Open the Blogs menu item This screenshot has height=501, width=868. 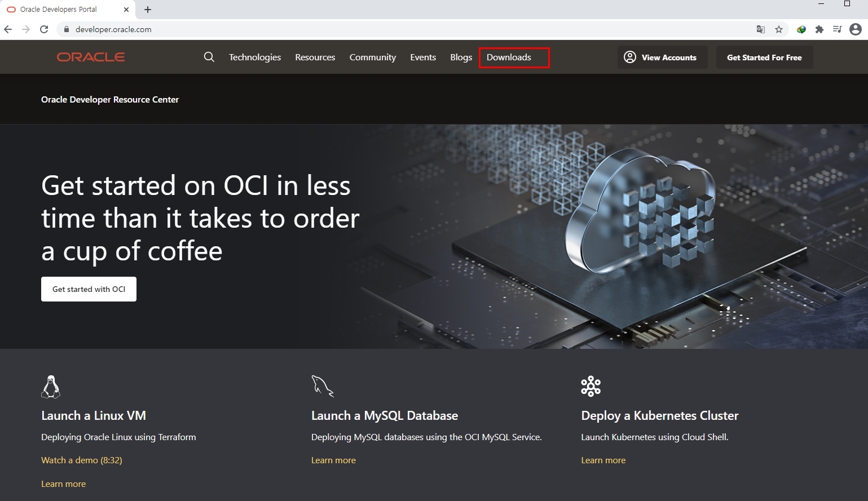coord(461,57)
